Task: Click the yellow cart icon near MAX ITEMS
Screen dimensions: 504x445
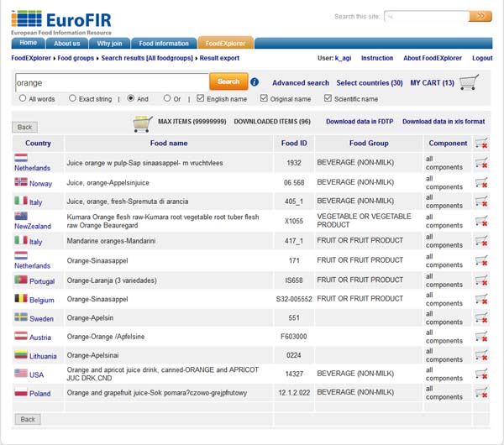Action: [x=143, y=123]
